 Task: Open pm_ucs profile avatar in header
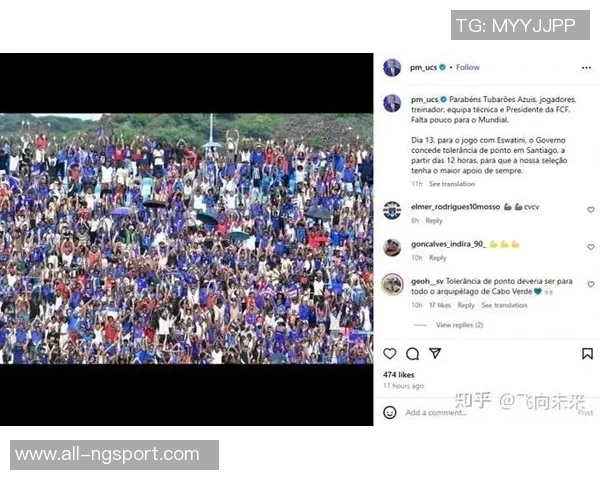(392, 68)
